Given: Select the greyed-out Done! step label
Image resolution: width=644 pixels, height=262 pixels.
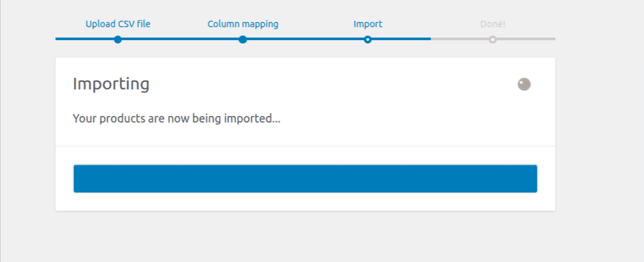Looking at the screenshot, I should pyautogui.click(x=493, y=24).
